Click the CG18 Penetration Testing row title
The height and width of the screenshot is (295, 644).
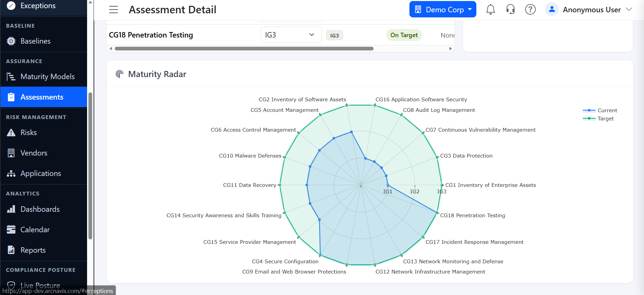click(151, 35)
